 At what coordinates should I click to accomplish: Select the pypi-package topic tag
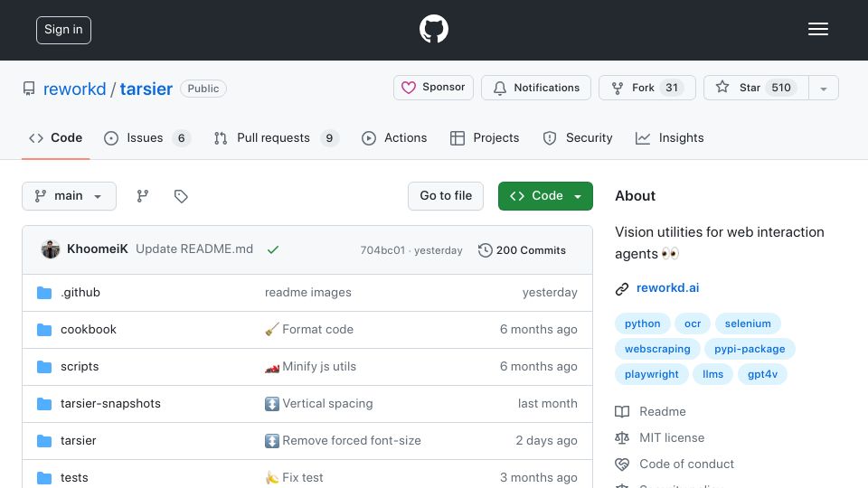pos(750,349)
